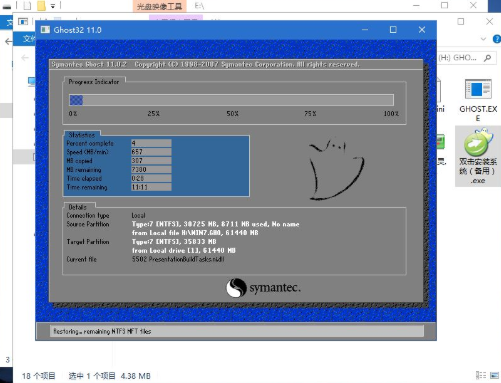This screenshot has width=501, height=383.
Task: Open the 光盘映像工具 ribbon tab
Action: (159, 6)
